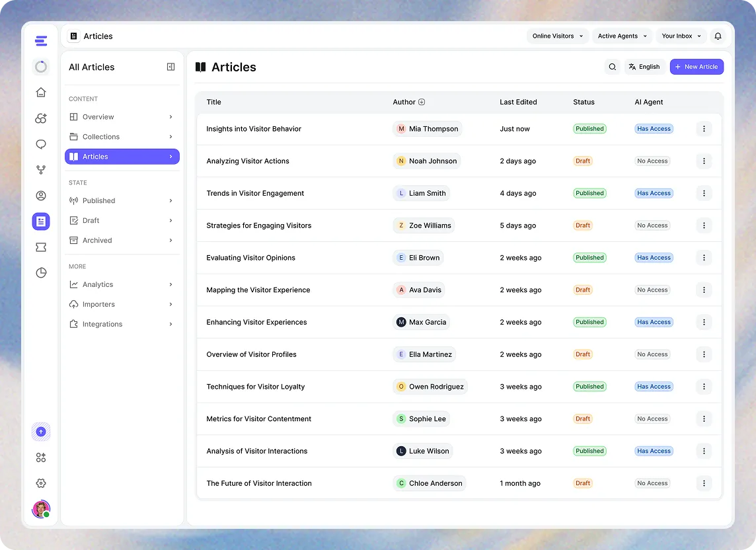This screenshot has height=550, width=756.
Task: Sort the table by Author column
Action: point(408,102)
